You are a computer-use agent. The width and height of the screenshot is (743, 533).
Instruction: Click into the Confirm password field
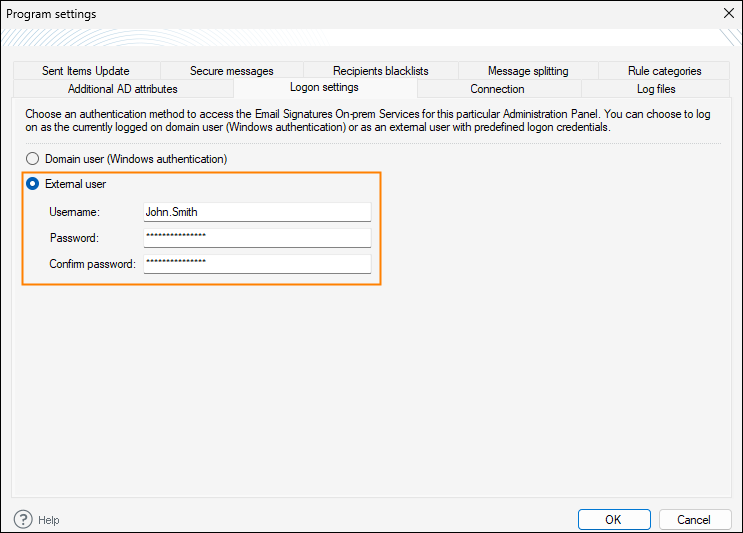(x=257, y=264)
